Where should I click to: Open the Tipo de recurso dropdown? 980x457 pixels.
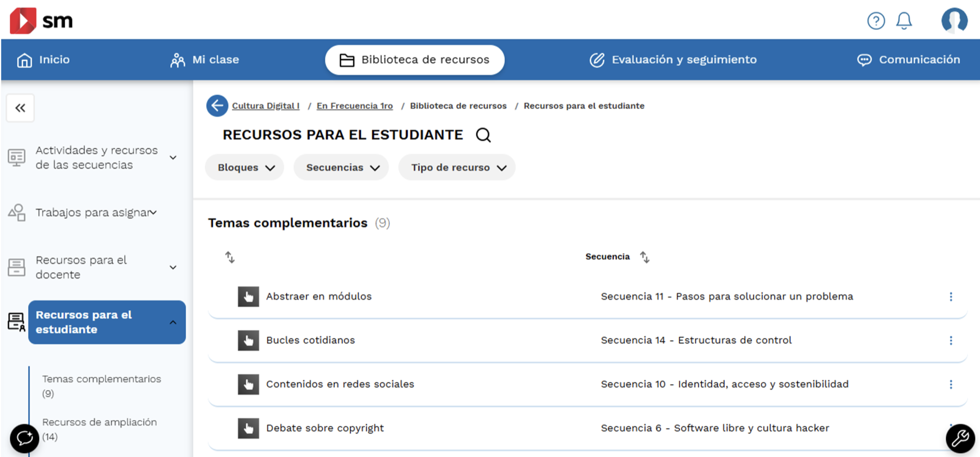coord(457,168)
